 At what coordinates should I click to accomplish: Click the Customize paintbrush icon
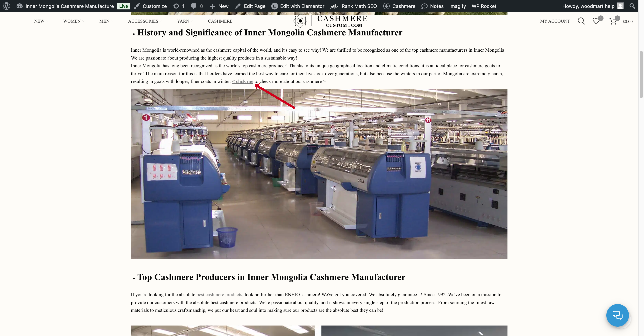coord(137,6)
